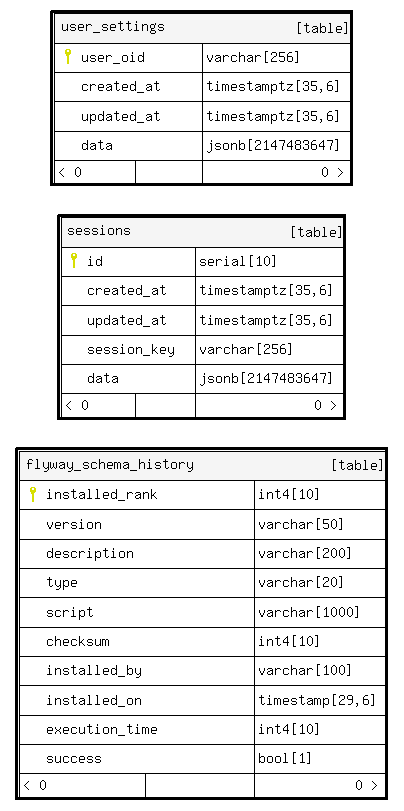Click the description column name
Viewport: 404px width, 811px height.
click(90, 553)
